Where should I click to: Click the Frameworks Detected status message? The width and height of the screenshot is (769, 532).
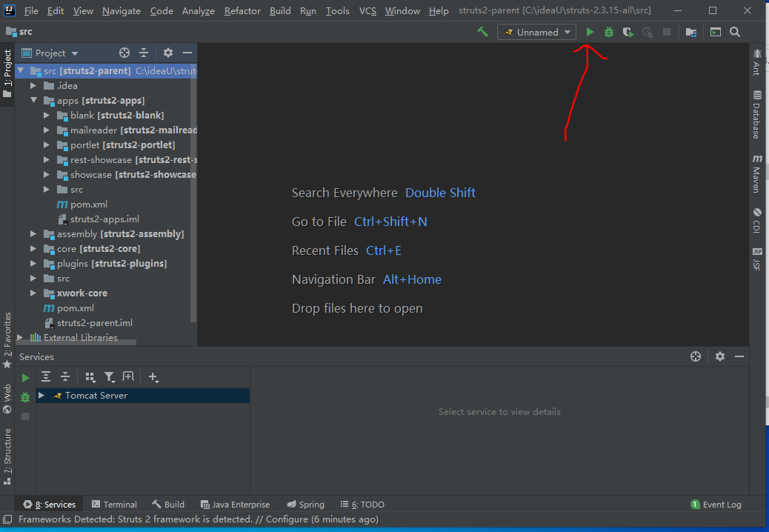[x=198, y=519]
